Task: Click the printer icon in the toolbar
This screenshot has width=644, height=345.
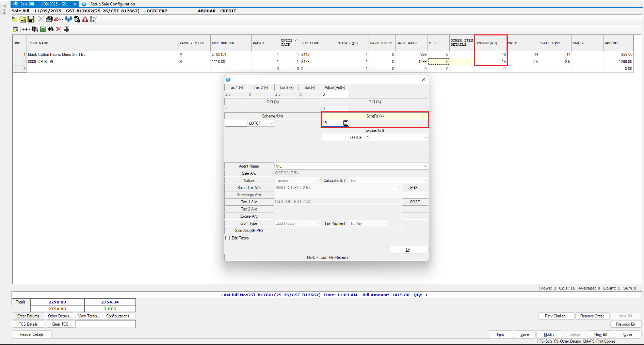Action: tap(49, 19)
